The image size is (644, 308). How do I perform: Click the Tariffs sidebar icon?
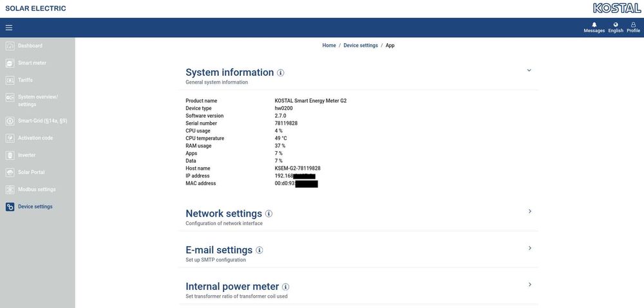coord(10,80)
